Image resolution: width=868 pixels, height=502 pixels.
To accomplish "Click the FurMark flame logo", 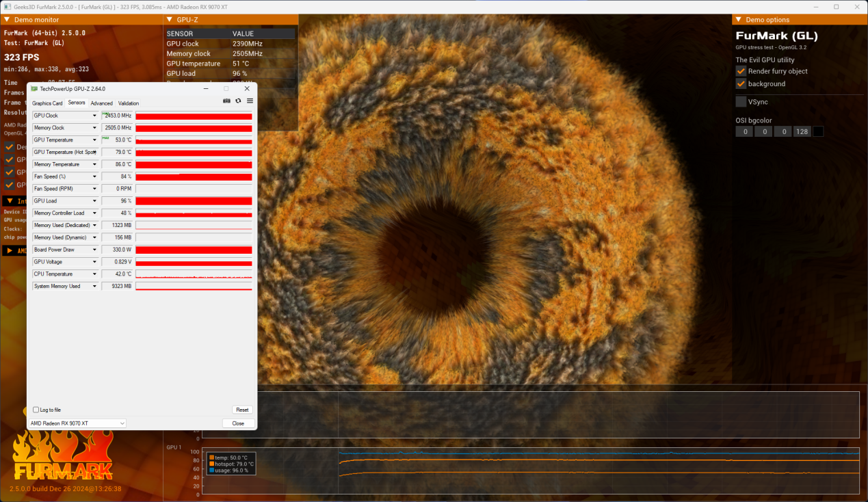I will (63, 455).
